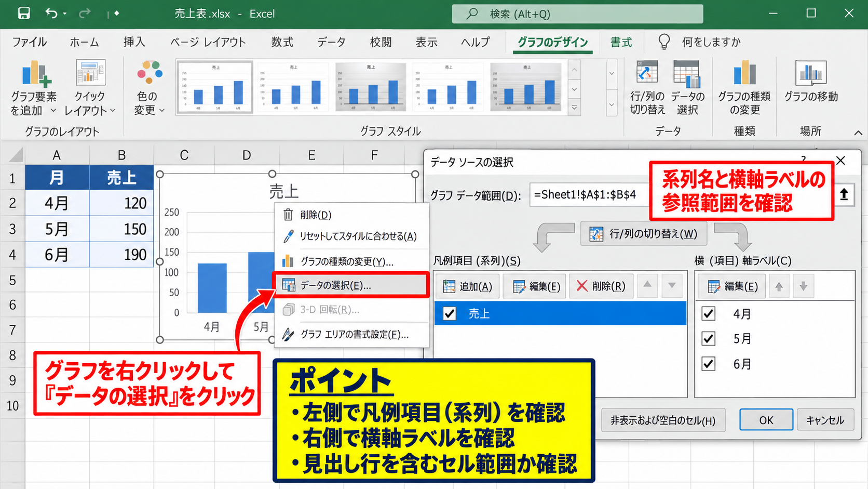Uncheck the 4月 axis label checkbox
The image size is (868, 489).
709,313
